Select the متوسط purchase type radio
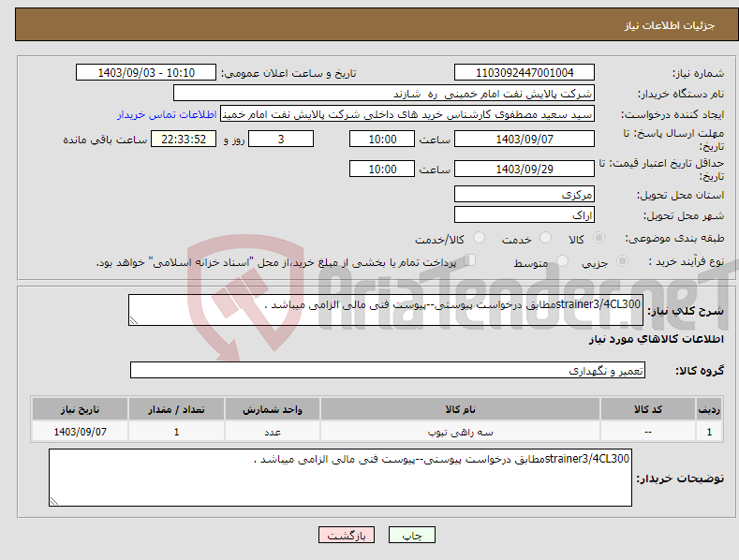 tap(562, 260)
